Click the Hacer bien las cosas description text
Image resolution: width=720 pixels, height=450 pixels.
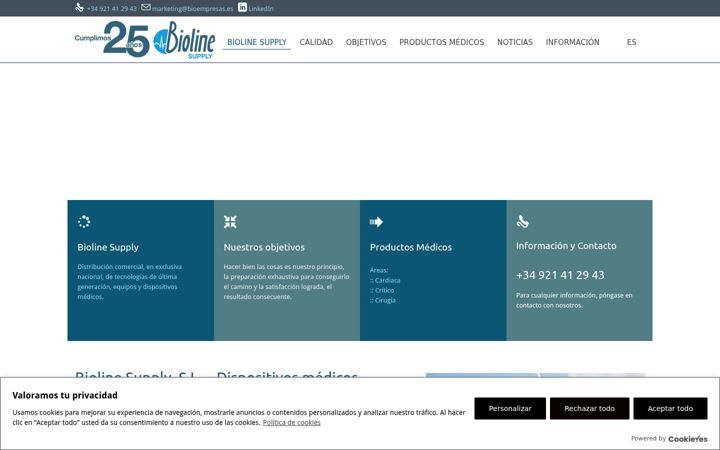point(287,281)
